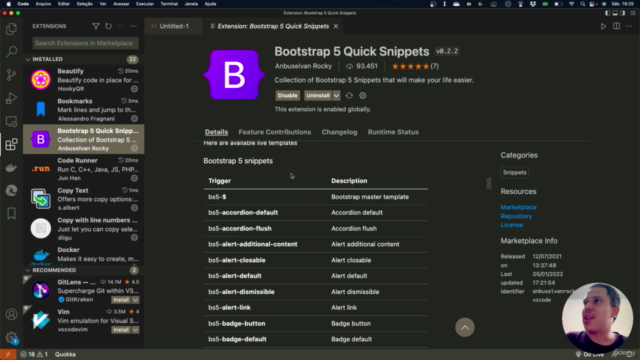Run extension with the play icon
This screenshot has width=640, height=360.
tap(603, 26)
